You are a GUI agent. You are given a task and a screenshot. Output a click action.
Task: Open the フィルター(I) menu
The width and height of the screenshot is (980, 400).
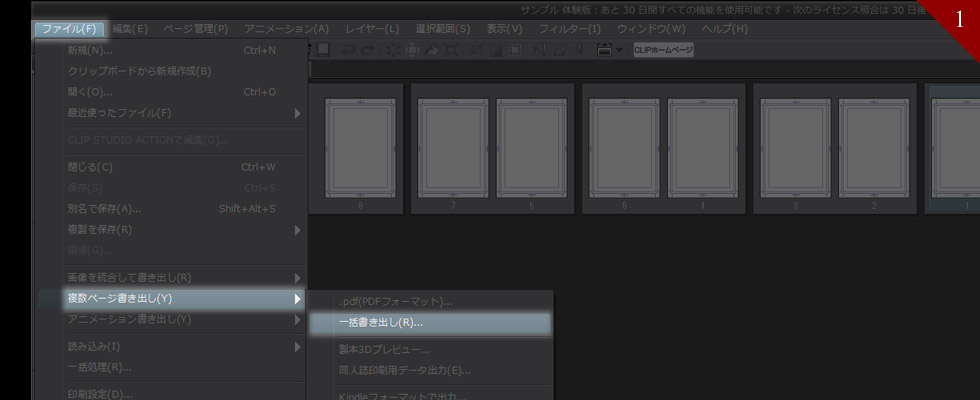[x=569, y=29]
